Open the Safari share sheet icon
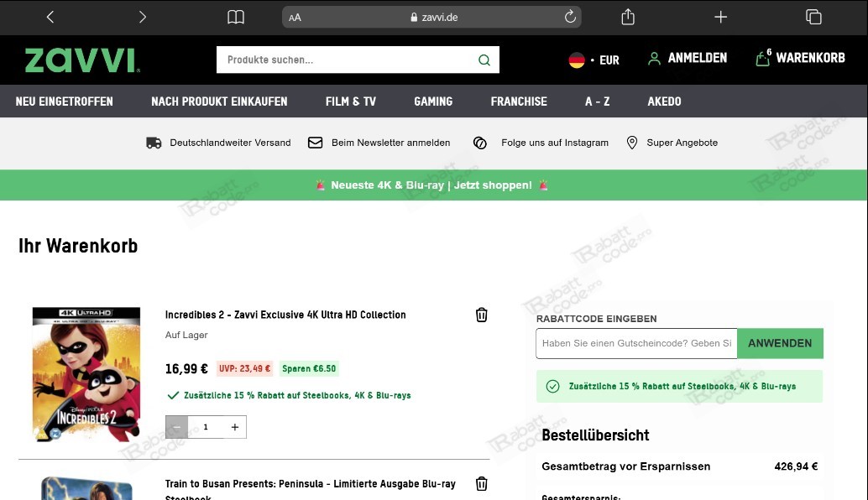Screen dimensions: 868x500 click(x=628, y=17)
